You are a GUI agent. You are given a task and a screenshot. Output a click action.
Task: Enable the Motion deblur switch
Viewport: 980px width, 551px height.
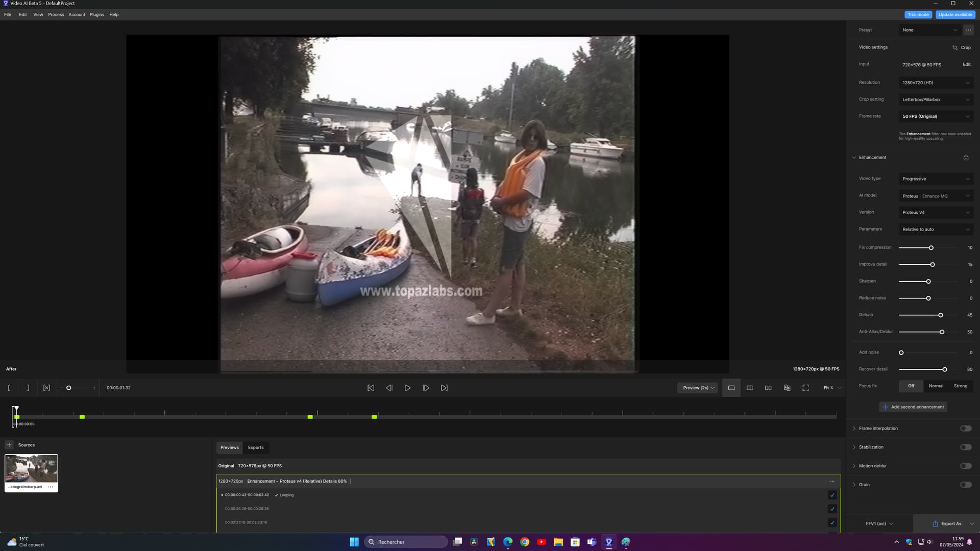(965, 466)
